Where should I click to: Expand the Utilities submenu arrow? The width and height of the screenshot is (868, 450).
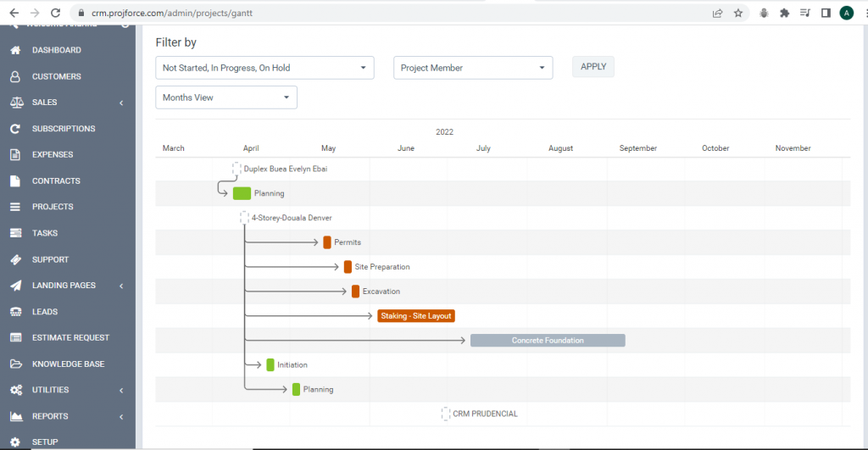(x=121, y=390)
